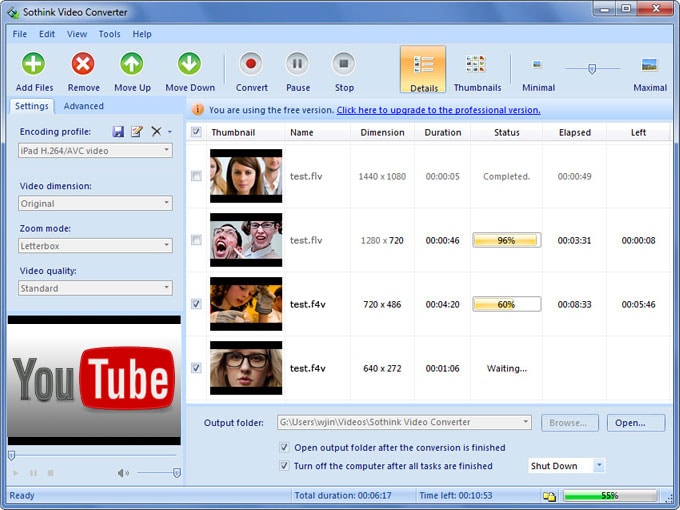Click the Remove red cross icon

click(x=83, y=64)
